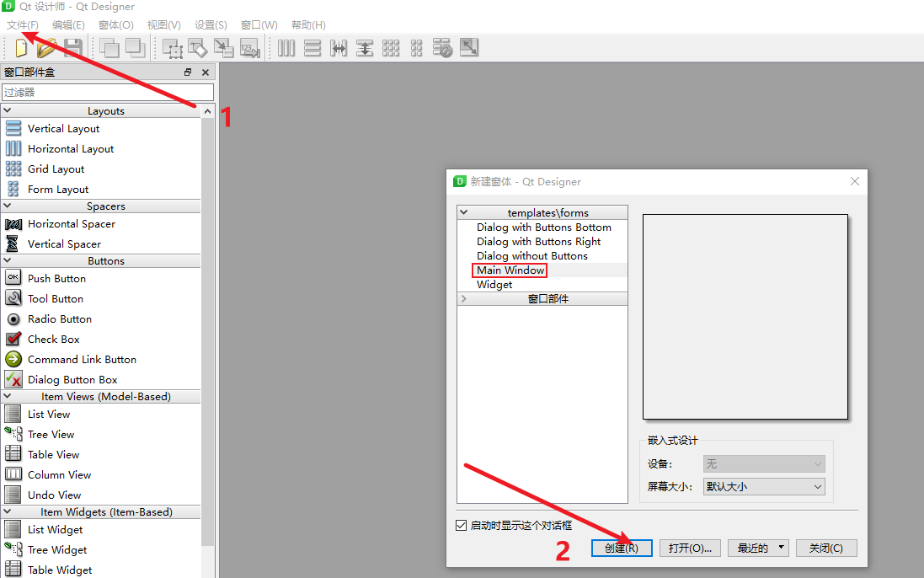The width and height of the screenshot is (924, 578).
Task: Click the Check Box widget icon
Action: click(x=13, y=339)
